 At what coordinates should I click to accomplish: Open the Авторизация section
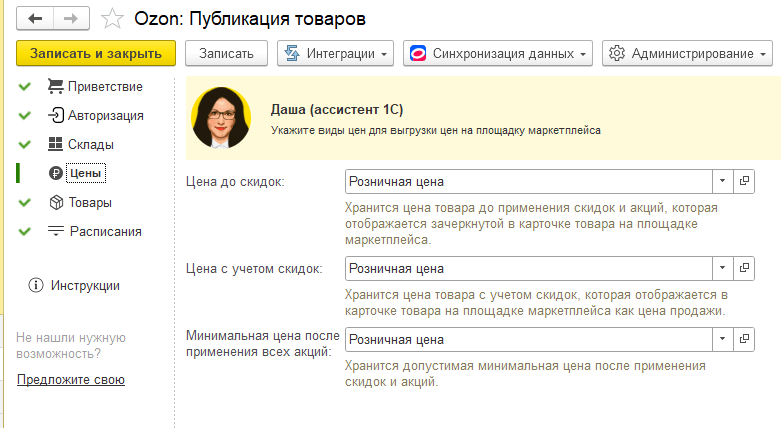[106, 116]
